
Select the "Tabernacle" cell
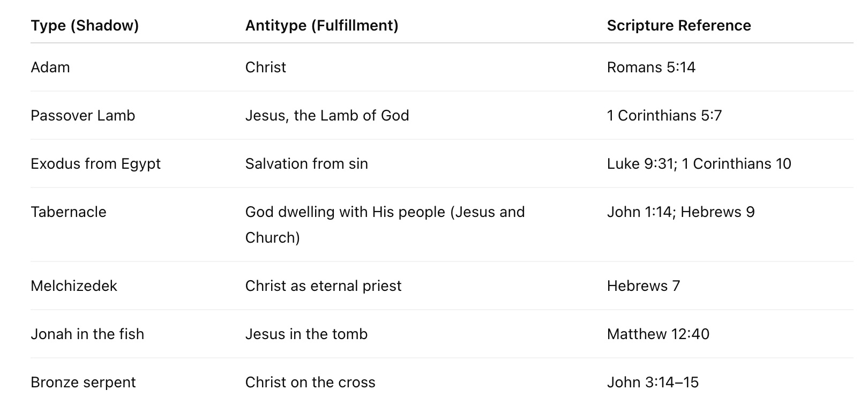(x=69, y=212)
